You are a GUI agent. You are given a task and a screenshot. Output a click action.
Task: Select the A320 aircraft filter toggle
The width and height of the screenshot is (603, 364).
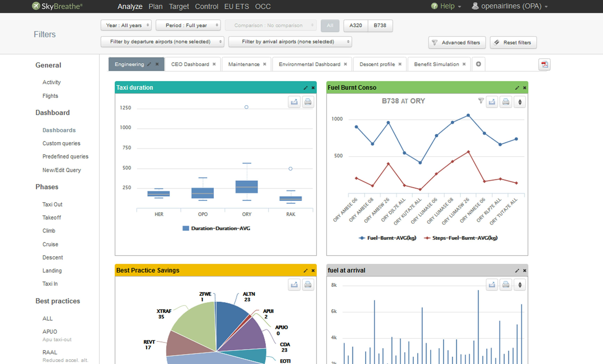355,25
